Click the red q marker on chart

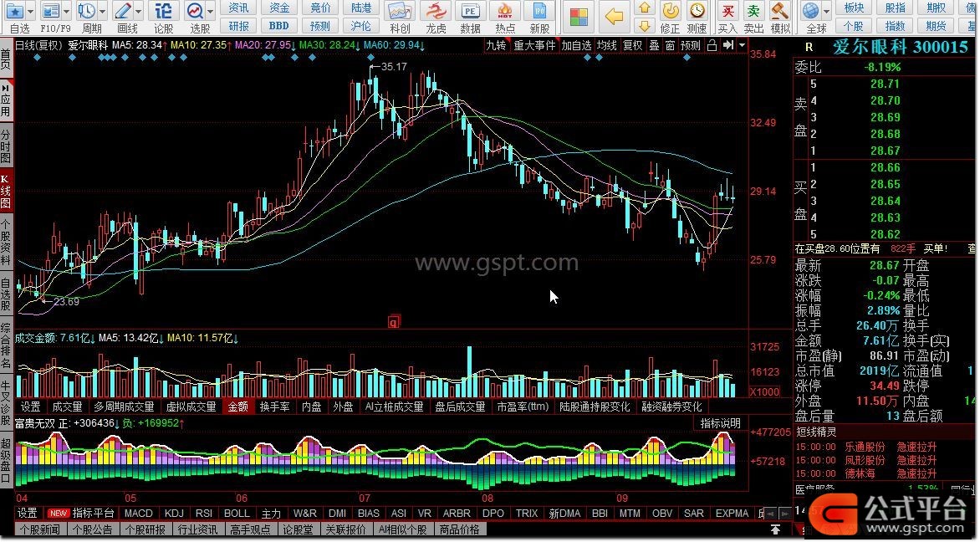point(393,322)
